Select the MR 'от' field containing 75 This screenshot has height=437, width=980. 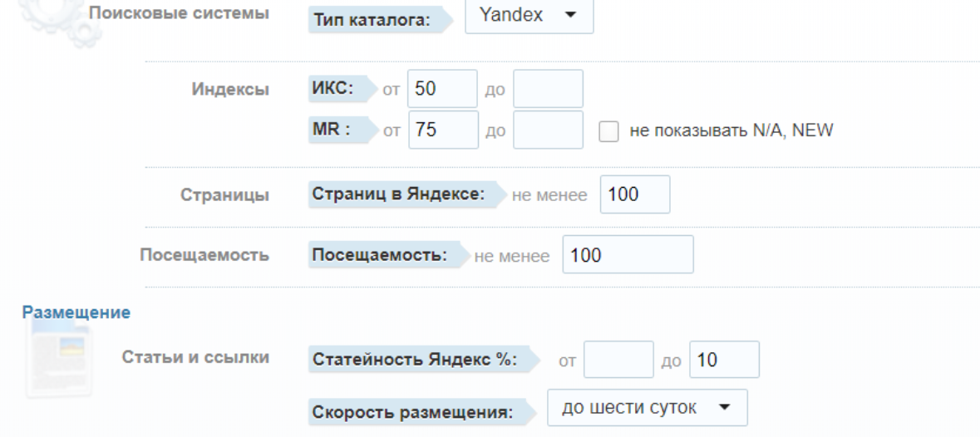[x=443, y=130]
